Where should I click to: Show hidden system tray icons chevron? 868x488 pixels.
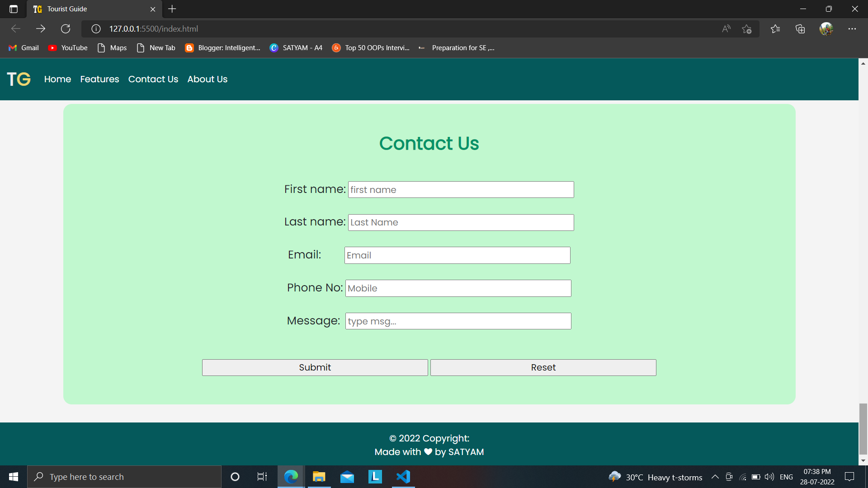715,477
